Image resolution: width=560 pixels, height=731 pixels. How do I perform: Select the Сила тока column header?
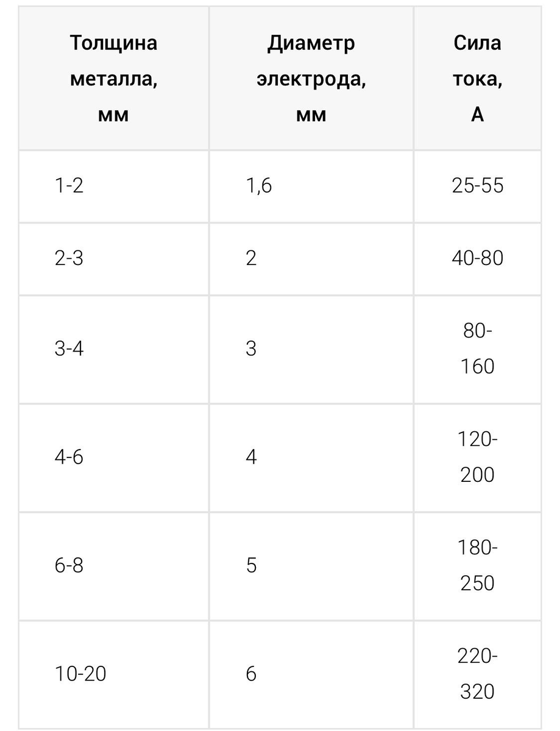477,79
